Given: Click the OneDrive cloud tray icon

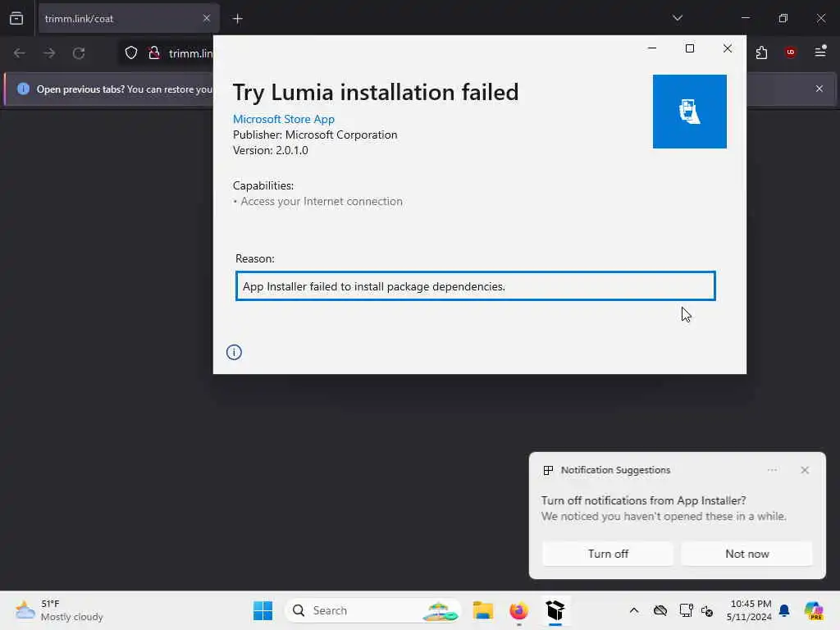Looking at the screenshot, I should [660, 610].
